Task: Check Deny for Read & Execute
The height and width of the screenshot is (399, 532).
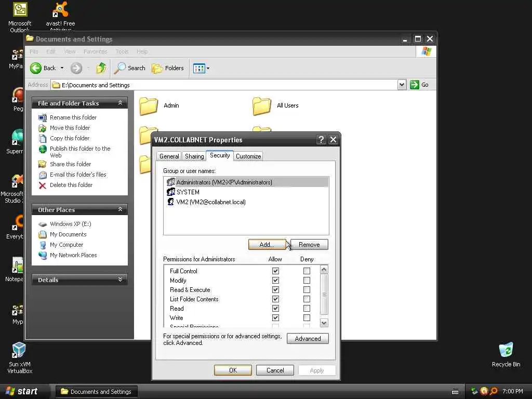Action: (307, 290)
